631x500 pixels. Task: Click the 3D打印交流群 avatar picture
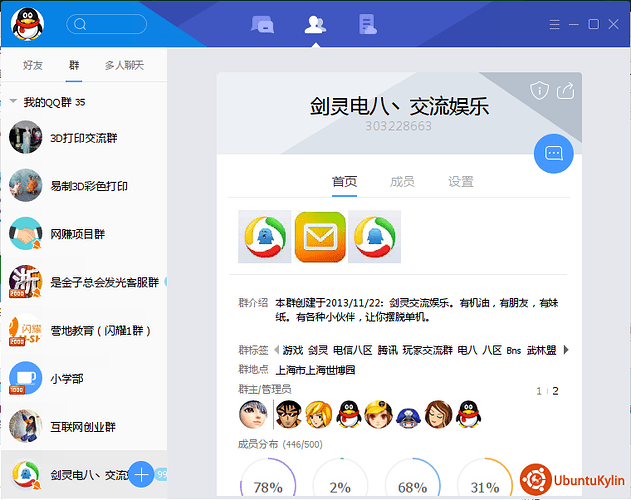(x=25, y=137)
